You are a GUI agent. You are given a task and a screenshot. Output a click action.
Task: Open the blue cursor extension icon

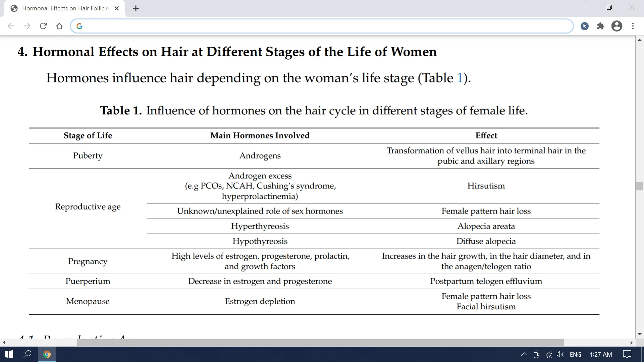(585, 26)
